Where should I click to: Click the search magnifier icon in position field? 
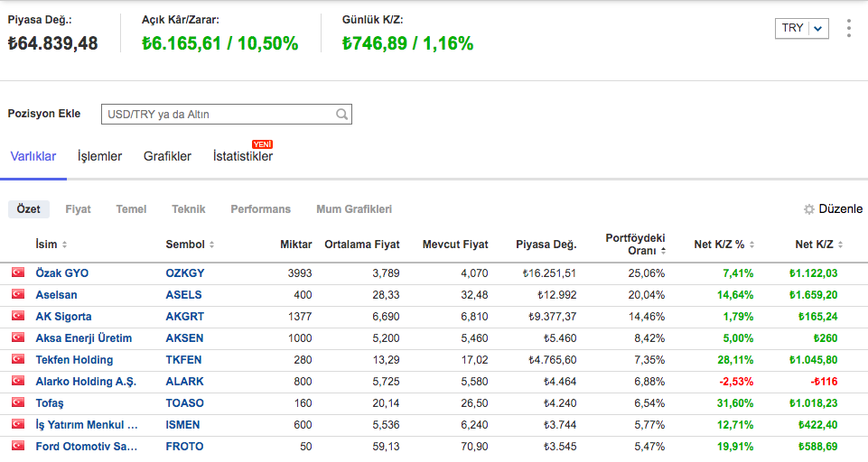[341, 115]
